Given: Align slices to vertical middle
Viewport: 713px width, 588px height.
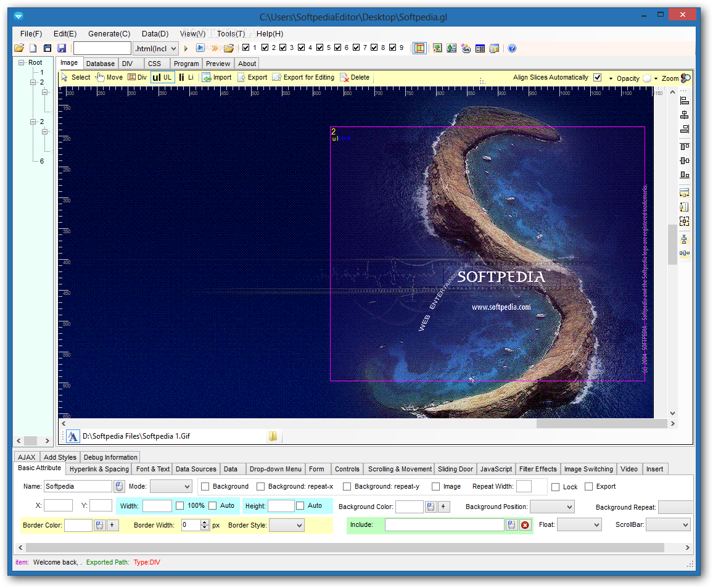Looking at the screenshot, I should (685, 160).
